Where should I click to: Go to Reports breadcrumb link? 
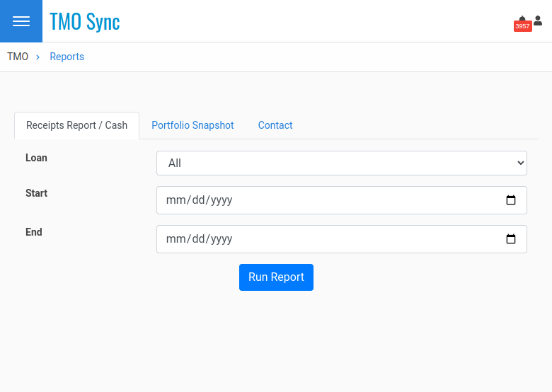[67, 57]
